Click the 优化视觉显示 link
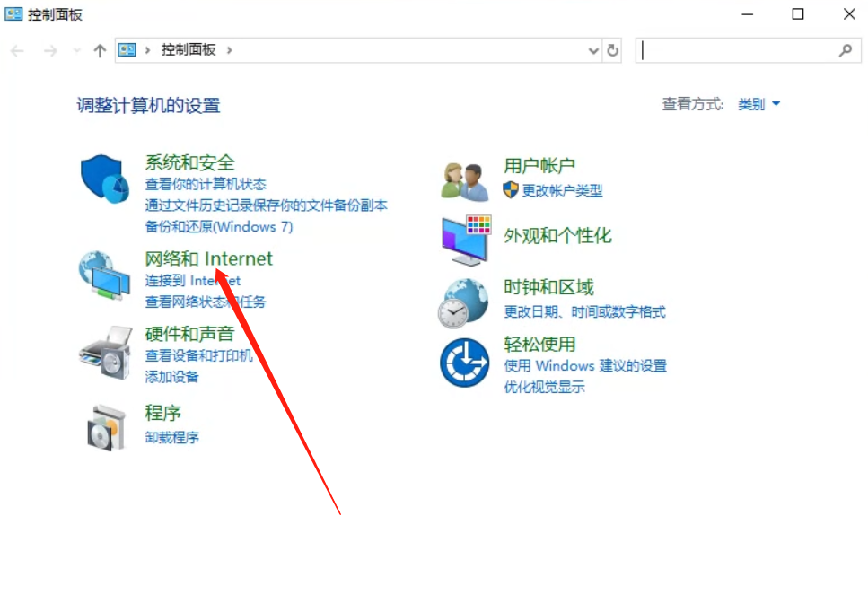Screen dimensions: 868x612 point(544,387)
